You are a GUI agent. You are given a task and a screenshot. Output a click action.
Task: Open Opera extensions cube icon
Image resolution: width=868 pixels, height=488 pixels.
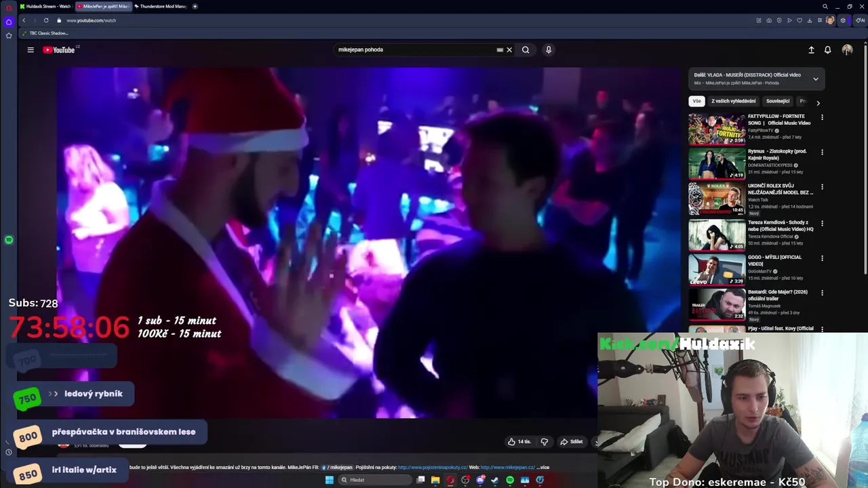843,20
